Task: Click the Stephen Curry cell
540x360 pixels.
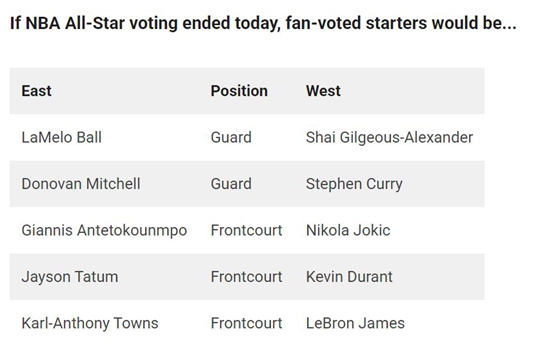Action: pos(354,184)
